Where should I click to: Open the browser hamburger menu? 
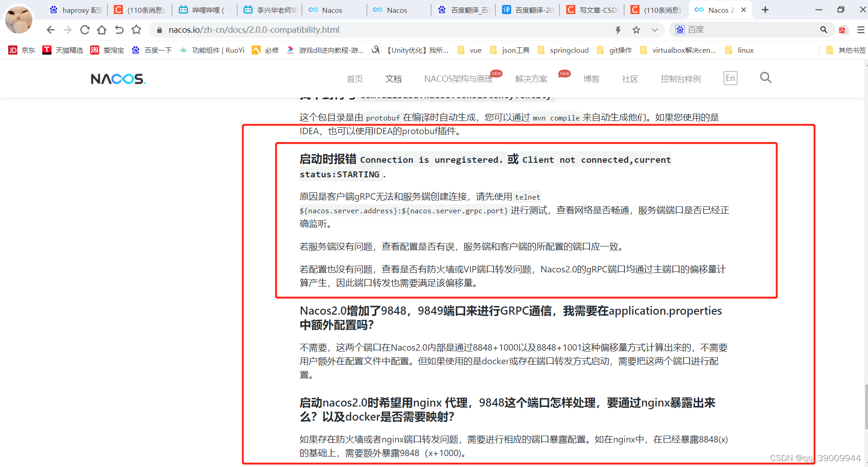tap(861, 30)
